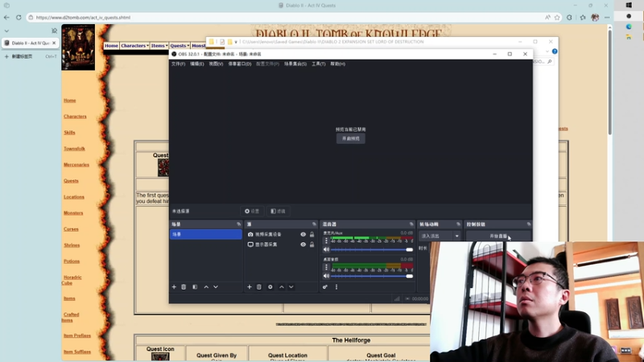644x362 pixels.
Task: Move source up in Sources panel
Action: coord(281,287)
